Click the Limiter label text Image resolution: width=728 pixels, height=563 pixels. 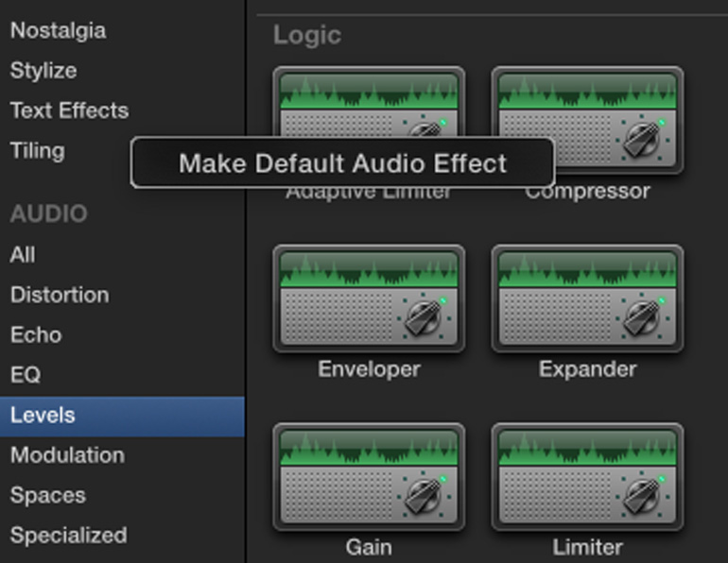click(587, 547)
